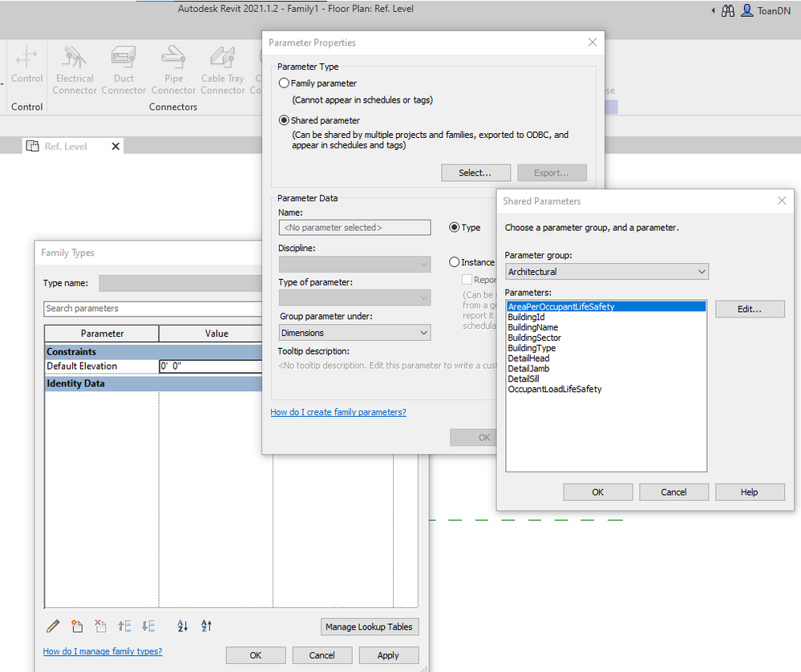Open the Discipline dropdown
This screenshot has width=801, height=672.
coord(354,264)
